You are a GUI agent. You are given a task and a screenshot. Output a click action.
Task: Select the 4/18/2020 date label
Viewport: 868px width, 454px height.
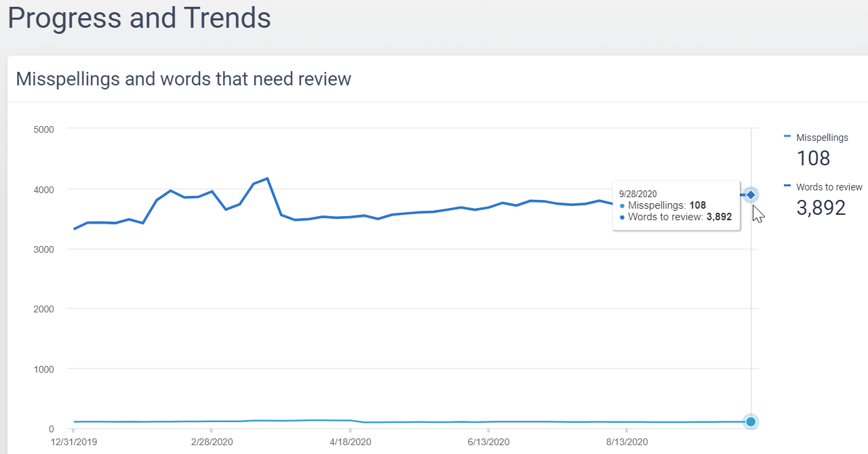click(x=351, y=442)
